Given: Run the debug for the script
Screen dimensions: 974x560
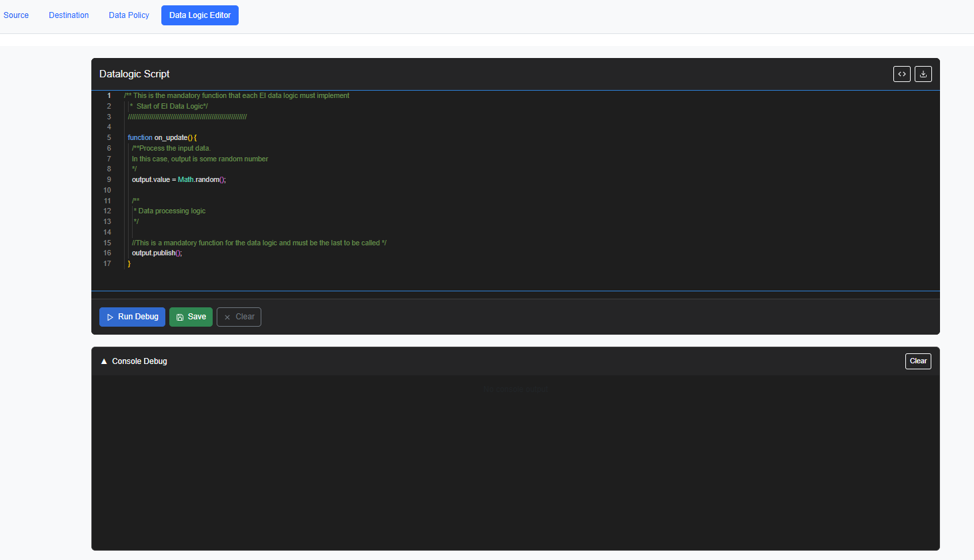Looking at the screenshot, I should (x=132, y=317).
